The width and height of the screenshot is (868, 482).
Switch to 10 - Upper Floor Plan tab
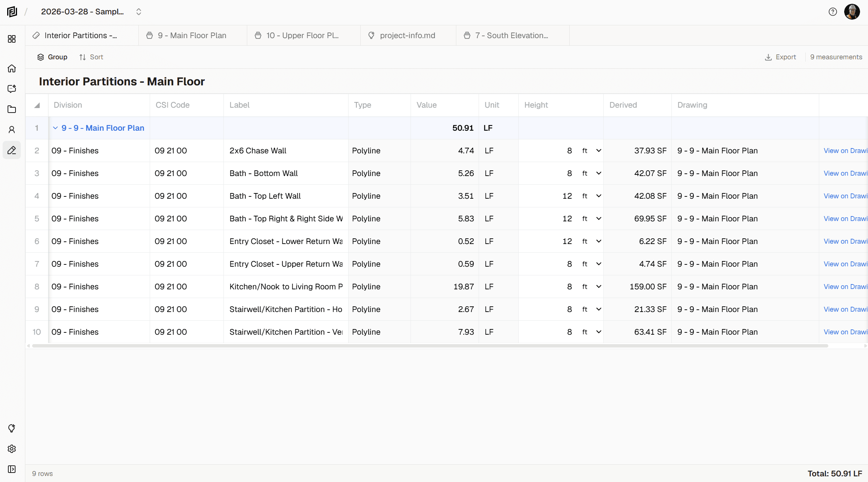pyautogui.click(x=302, y=36)
